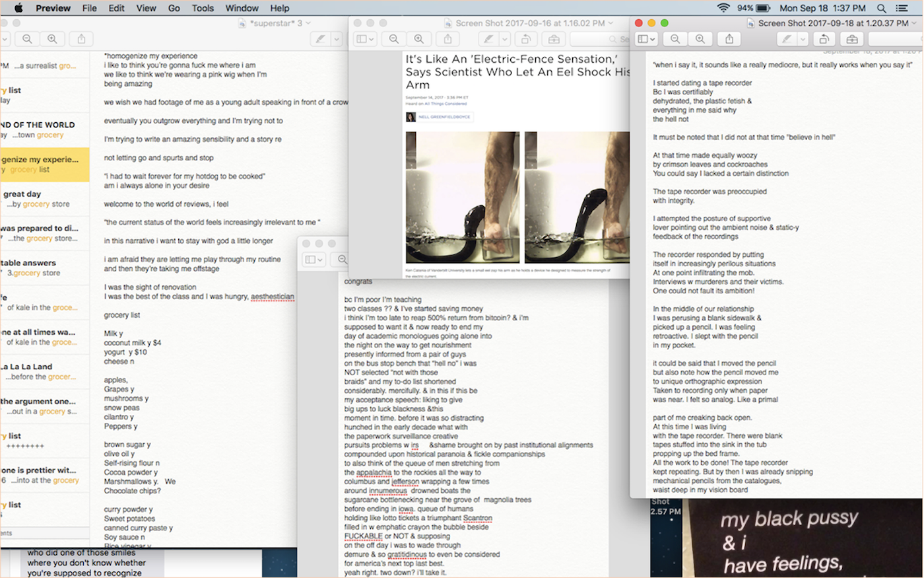Click Share button in the superstar 3 window
924x578 pixels.
click(81, 39)
